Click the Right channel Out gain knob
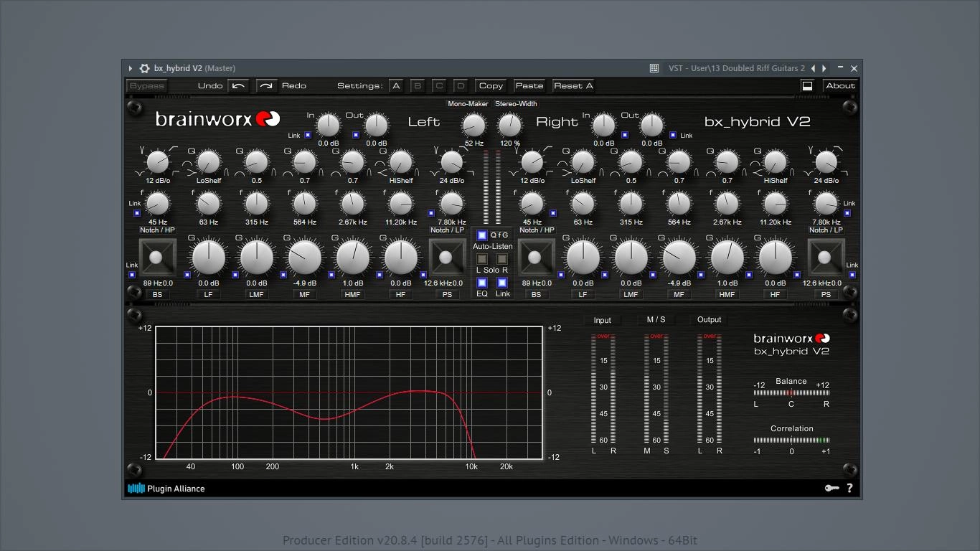 coord(652,126)
